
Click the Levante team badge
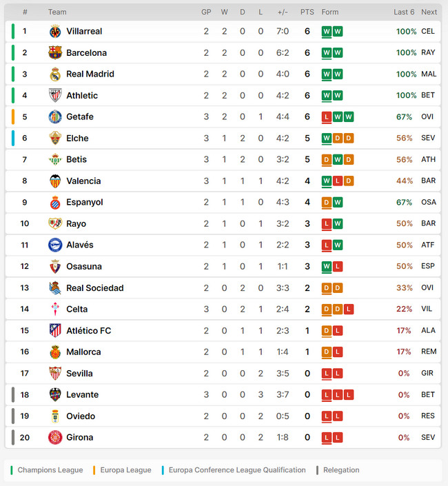pos(55,394)
